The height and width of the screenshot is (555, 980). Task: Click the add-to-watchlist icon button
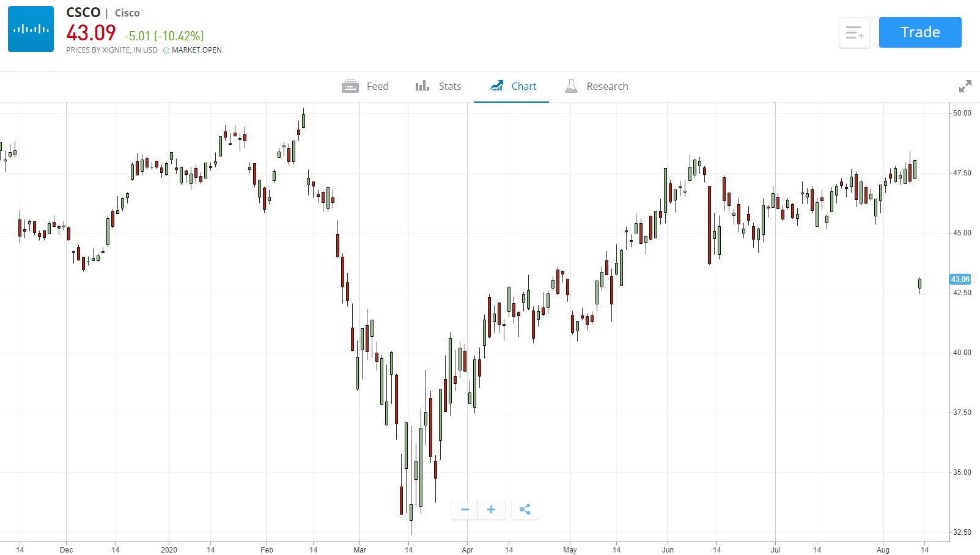(854, 32)
